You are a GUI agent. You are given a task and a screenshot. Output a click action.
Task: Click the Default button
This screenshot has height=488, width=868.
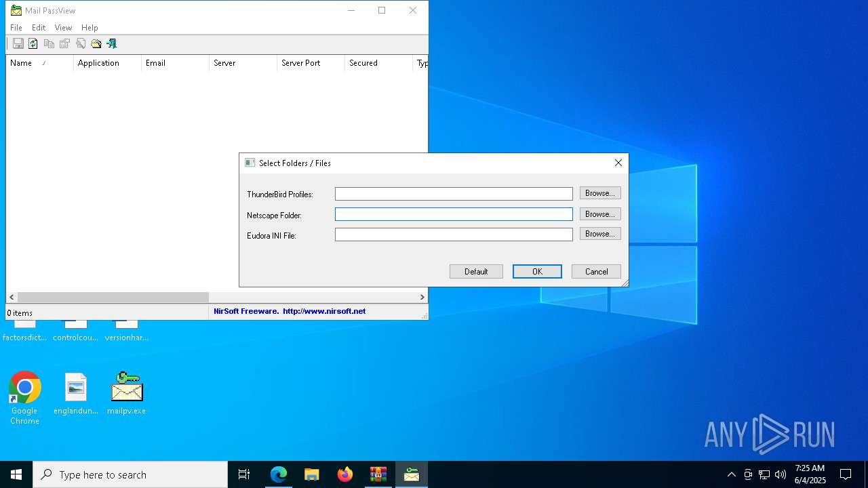pyautogui.click(x=476, y=271)
